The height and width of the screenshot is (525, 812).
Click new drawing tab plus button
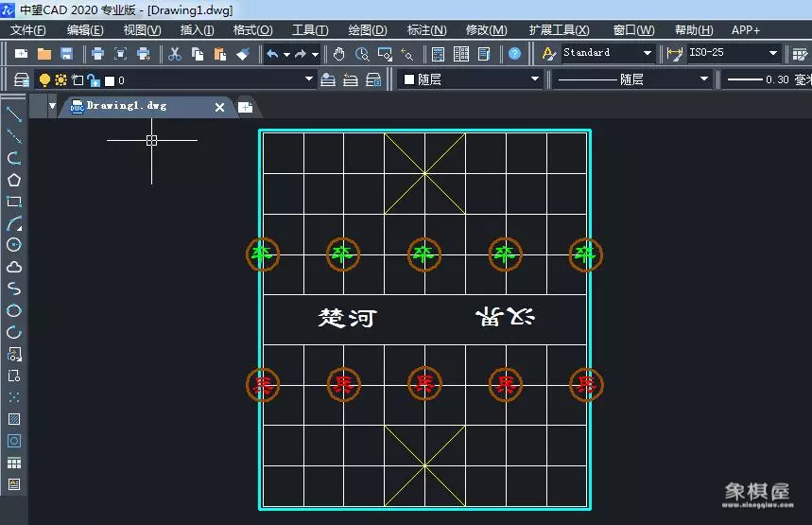click(245, 108)
